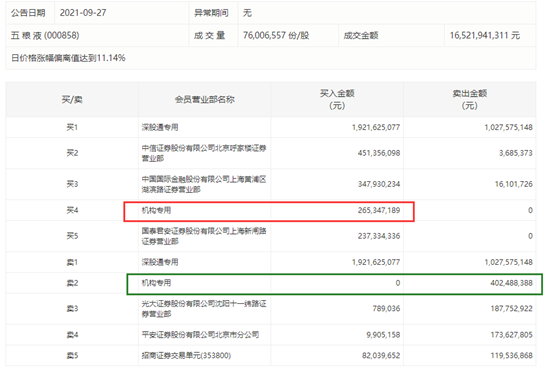Click the 卖出金额 column header
Image resolution: width=554 pixels, height=374 pixels.
coord(470,99)
